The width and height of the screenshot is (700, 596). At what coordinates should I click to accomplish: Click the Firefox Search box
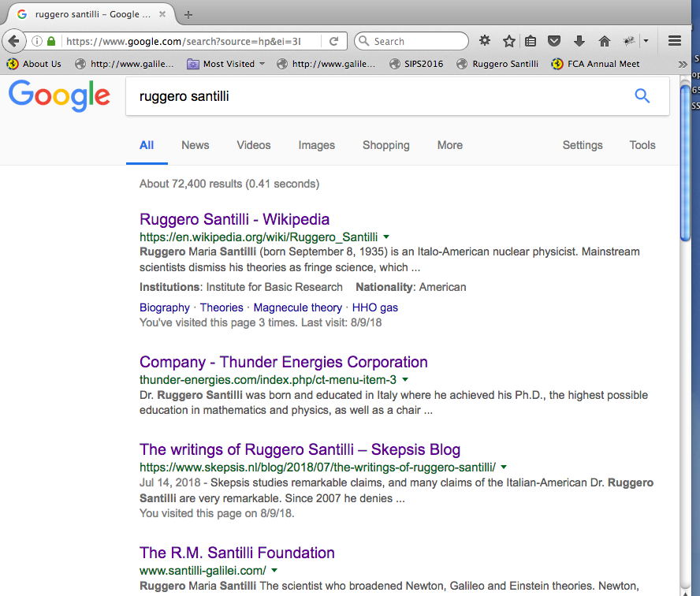click(x=411, y=42)
